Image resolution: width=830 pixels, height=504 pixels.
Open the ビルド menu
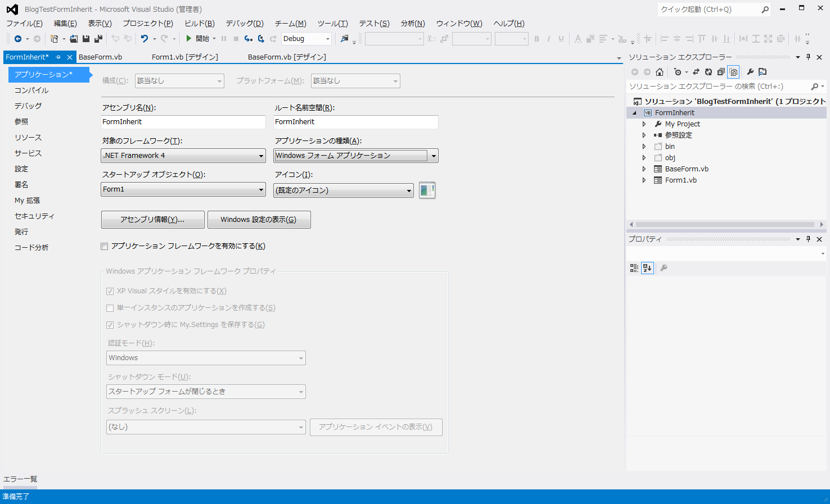[x=200, y=24]
